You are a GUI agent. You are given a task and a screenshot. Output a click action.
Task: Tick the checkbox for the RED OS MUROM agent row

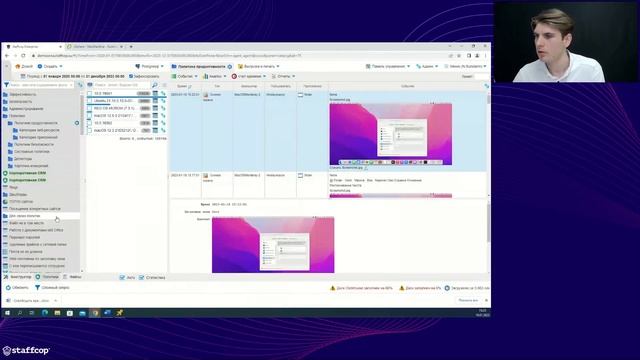[90, 108]
